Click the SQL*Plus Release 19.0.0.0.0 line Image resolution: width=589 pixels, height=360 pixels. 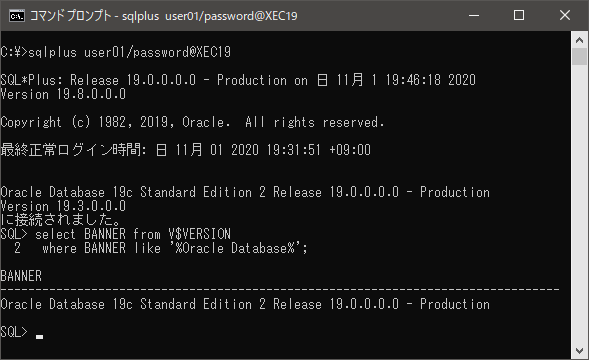(238, 80)
